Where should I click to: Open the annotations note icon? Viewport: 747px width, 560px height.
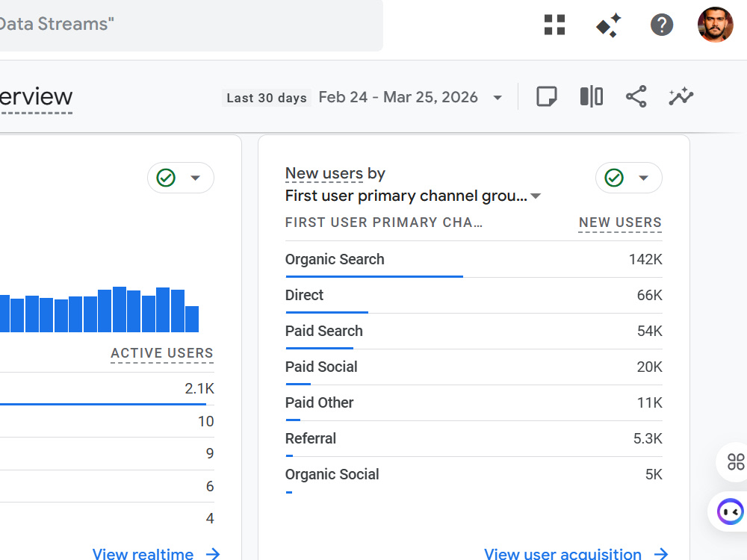tap(547, 96)
